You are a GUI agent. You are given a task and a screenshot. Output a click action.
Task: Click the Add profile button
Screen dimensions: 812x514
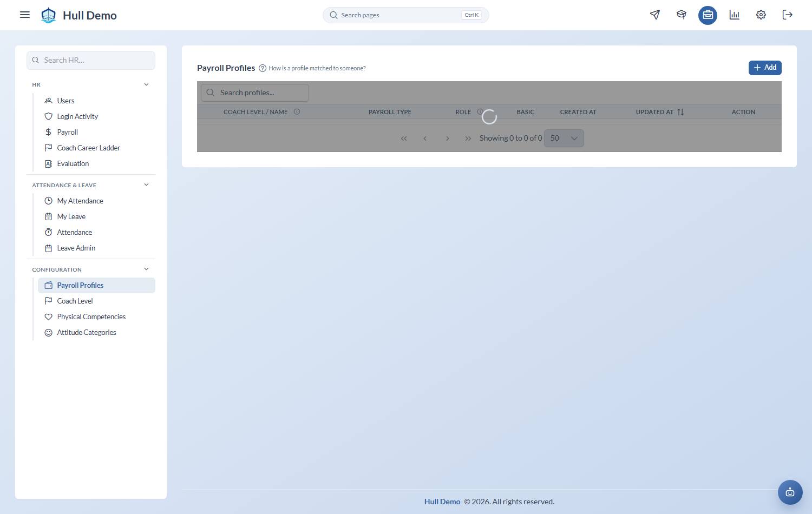(x=765, y=68)
